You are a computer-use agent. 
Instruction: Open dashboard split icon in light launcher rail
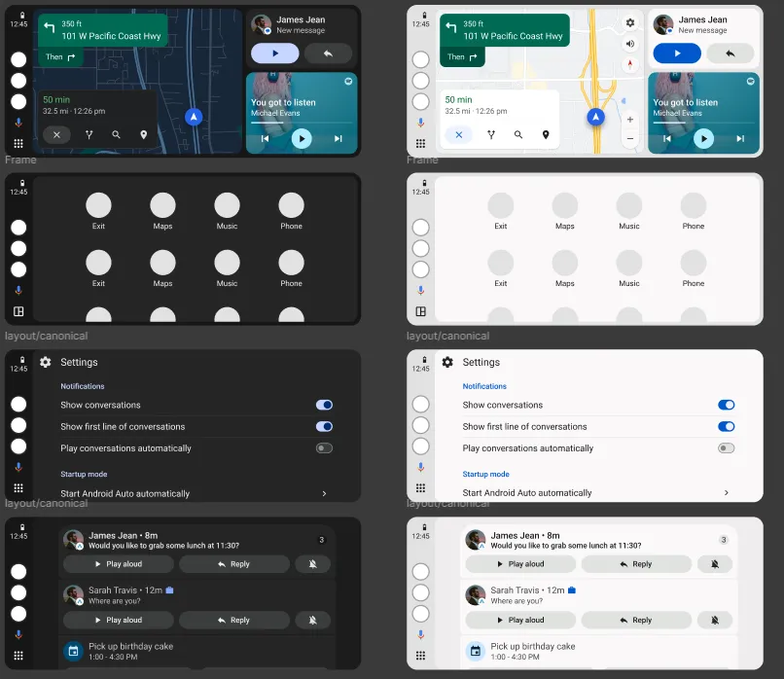pyautogui.click(x=420, y=311)
